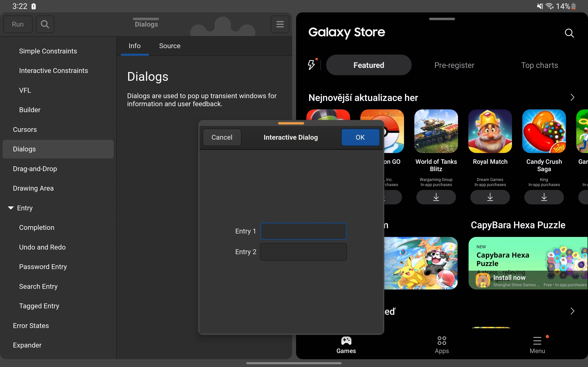
Task: Cancel the Interactive Dialog
Action: click(222, 137)
